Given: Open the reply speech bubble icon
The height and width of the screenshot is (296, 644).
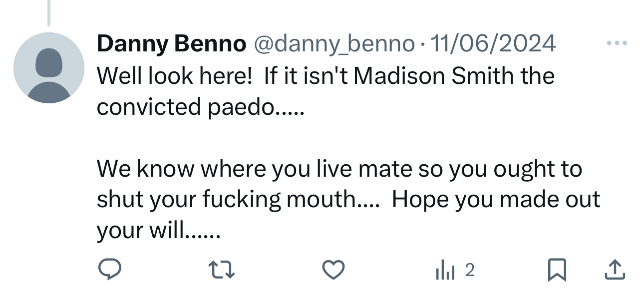Looking at the screenshot, I should [x=109, y=270].
